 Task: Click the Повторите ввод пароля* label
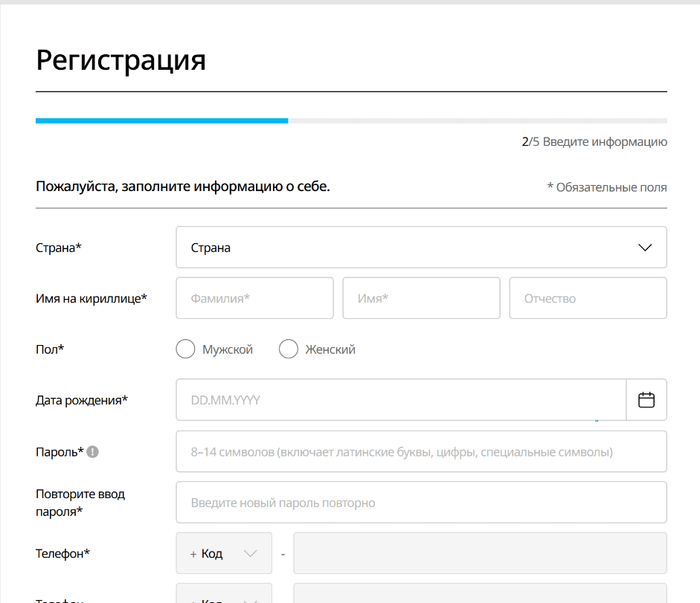tap(80, 503)
